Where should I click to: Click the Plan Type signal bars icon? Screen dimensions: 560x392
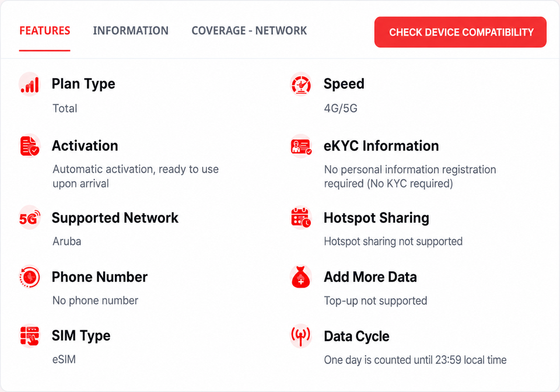[29, 85]
